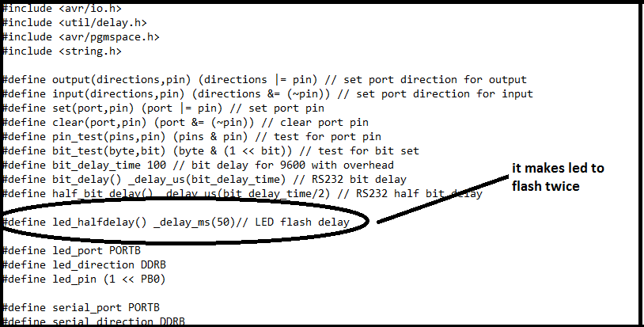Click the input(directions,pin) macro definition
Viewport: 644px width, 327px height.
point(268,94)
